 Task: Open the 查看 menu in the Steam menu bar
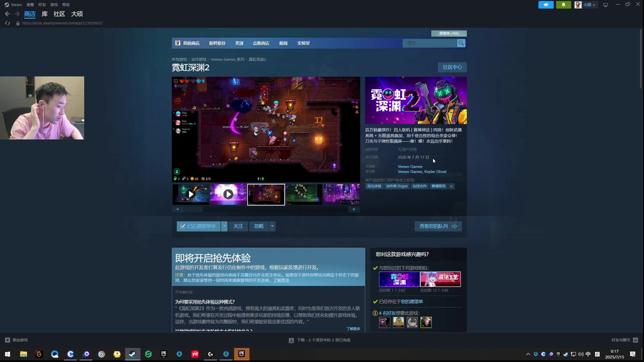click(30, 5)
